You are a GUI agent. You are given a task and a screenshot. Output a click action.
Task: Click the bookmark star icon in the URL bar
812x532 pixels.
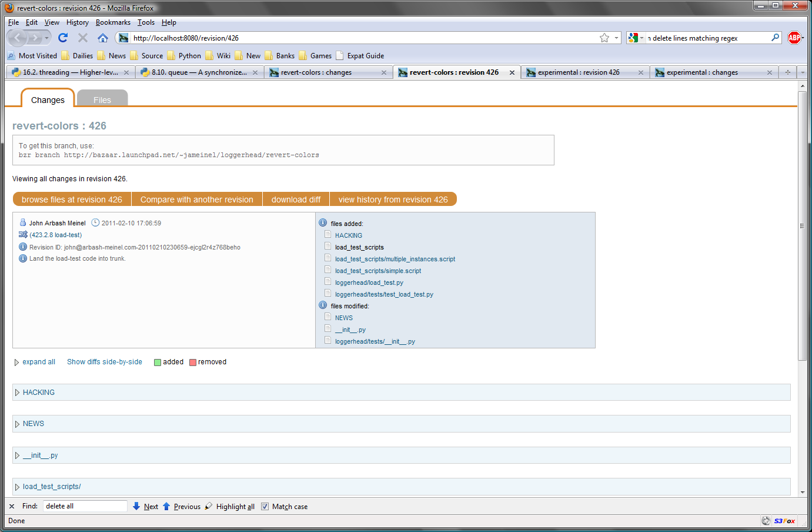(x=604, y=38)
